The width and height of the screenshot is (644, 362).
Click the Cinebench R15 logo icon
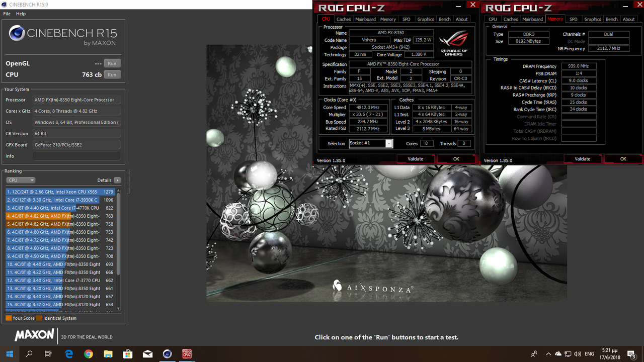(x=17, y=34)
